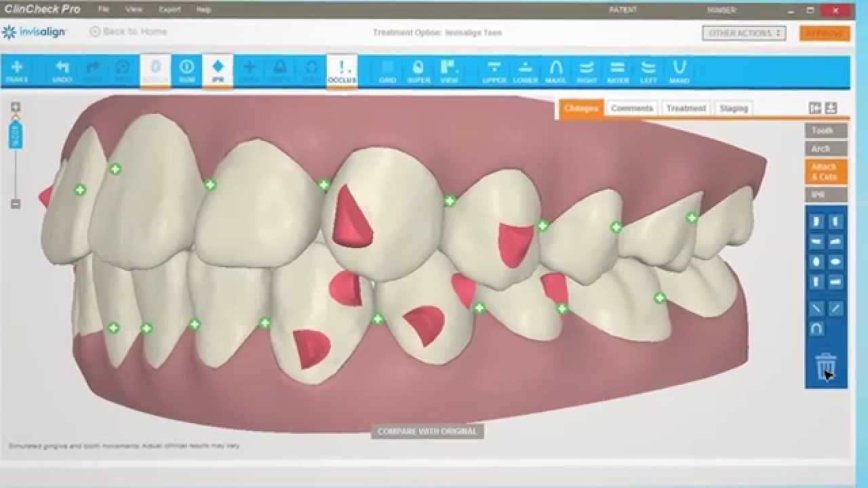Select the diagonal up-right cut tool

click(x=836, y=309)
